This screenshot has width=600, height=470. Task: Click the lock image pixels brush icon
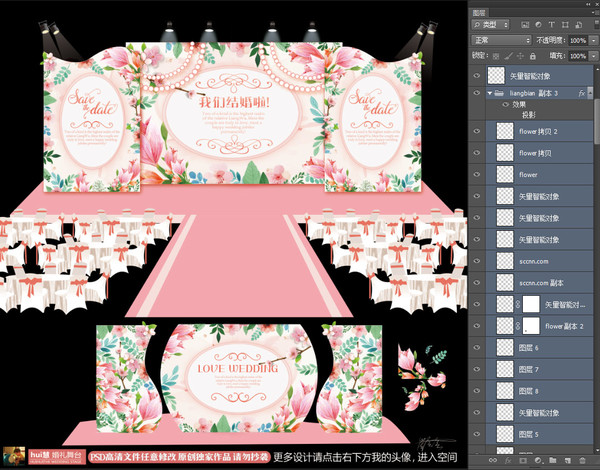[508, 56]
